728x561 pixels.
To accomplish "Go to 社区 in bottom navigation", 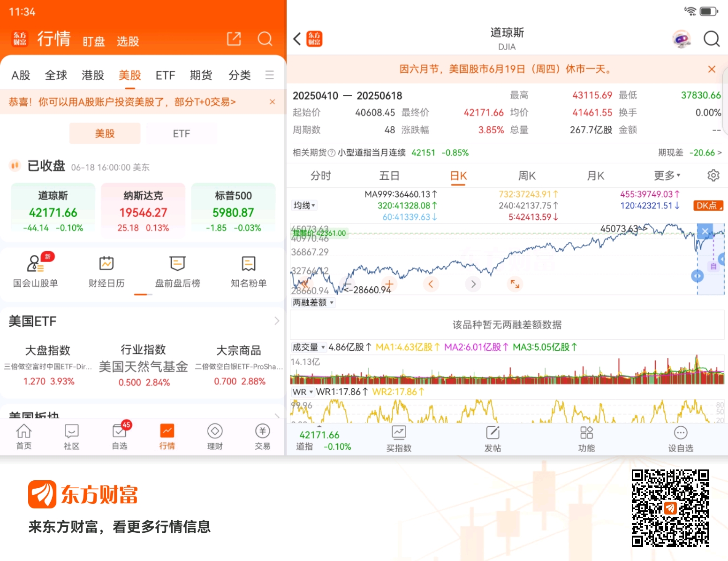I will click(72, 437).
